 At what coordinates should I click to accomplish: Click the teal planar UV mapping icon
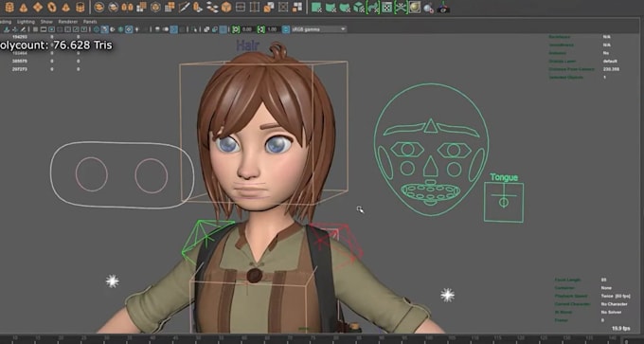pyautogui.click(x=316, y=7)
